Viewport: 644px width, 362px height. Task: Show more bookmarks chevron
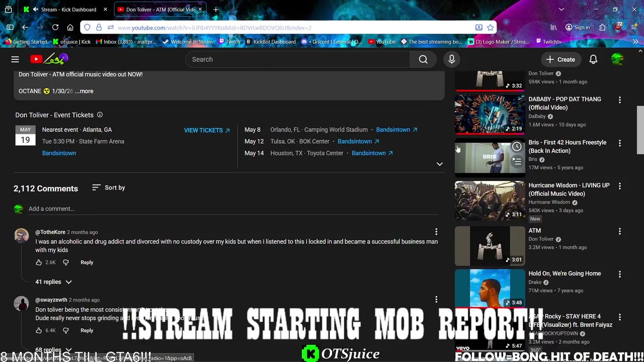[635, 42]
